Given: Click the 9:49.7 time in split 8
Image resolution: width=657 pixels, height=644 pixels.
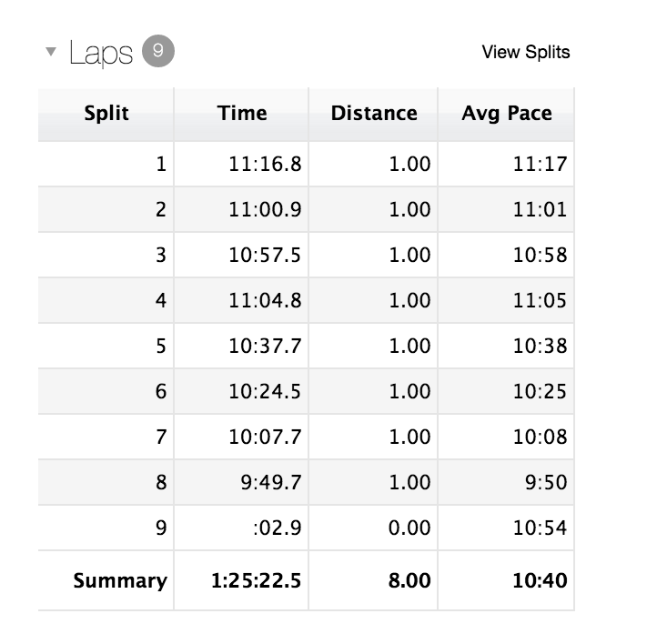Looking at the screenshot, I should click(270, 482).
